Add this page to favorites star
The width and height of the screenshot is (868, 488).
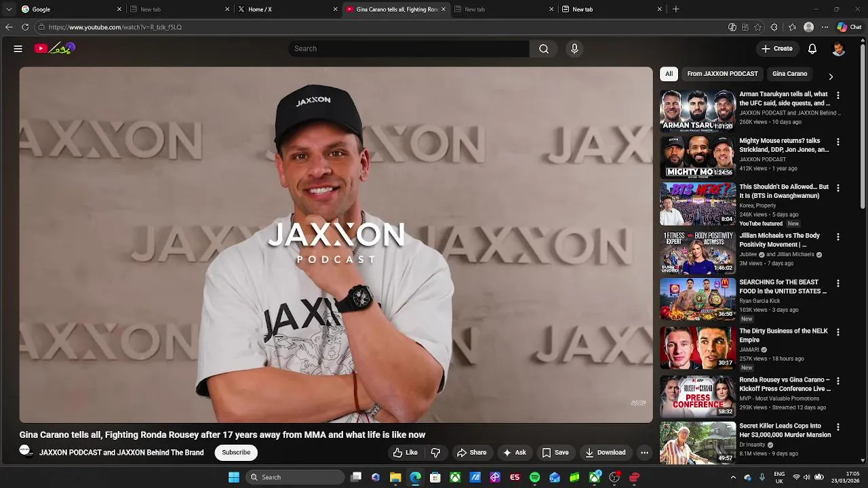(x=757, y=27)
